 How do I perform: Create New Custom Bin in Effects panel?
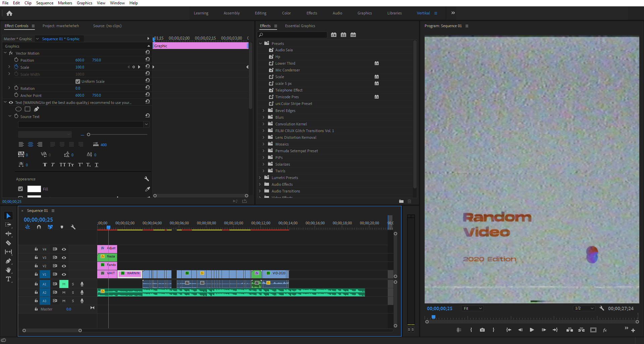pyautogui.click(x=401, y=201)
